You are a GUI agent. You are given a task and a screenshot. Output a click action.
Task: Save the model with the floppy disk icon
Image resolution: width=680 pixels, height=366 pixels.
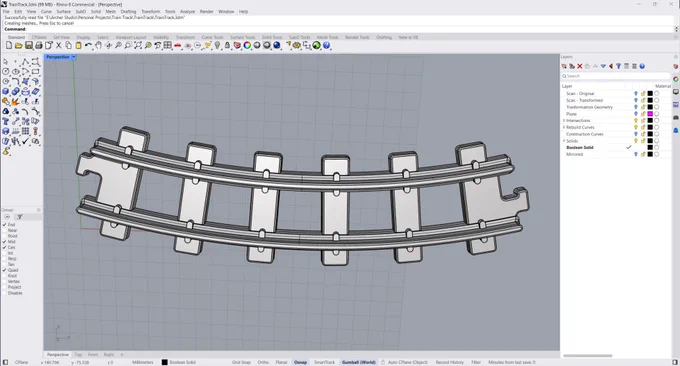[29, 45]
